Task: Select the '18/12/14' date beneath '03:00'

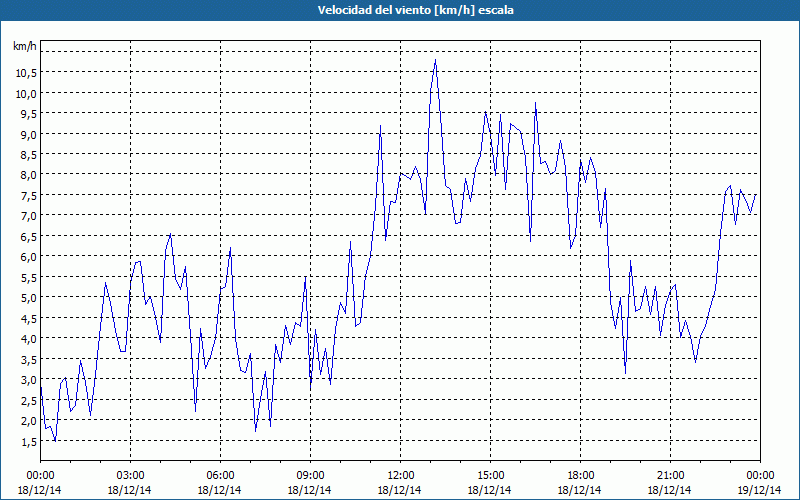Action: 130,490
